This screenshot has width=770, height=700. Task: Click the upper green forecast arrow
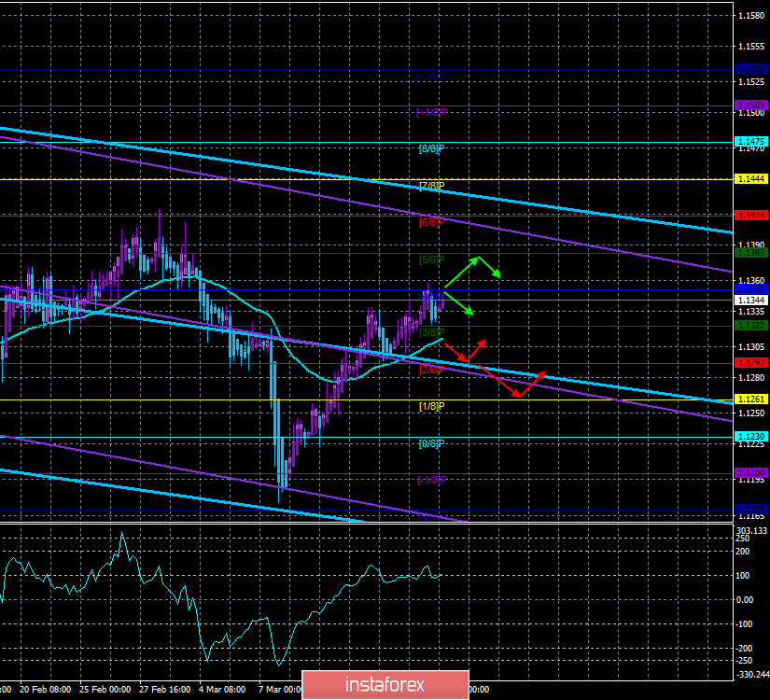pyautogui.click(x=472, y=269)
